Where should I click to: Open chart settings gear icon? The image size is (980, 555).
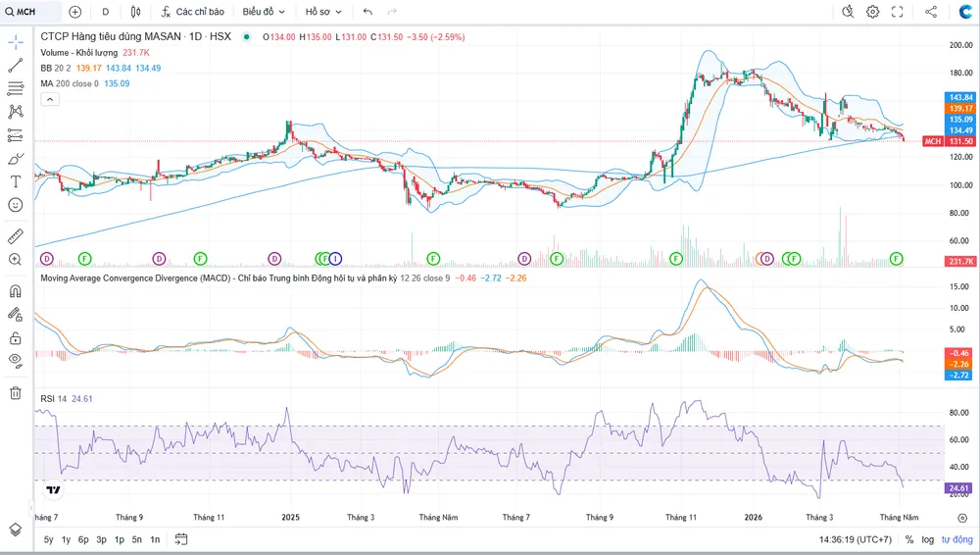tap(872, 11)
